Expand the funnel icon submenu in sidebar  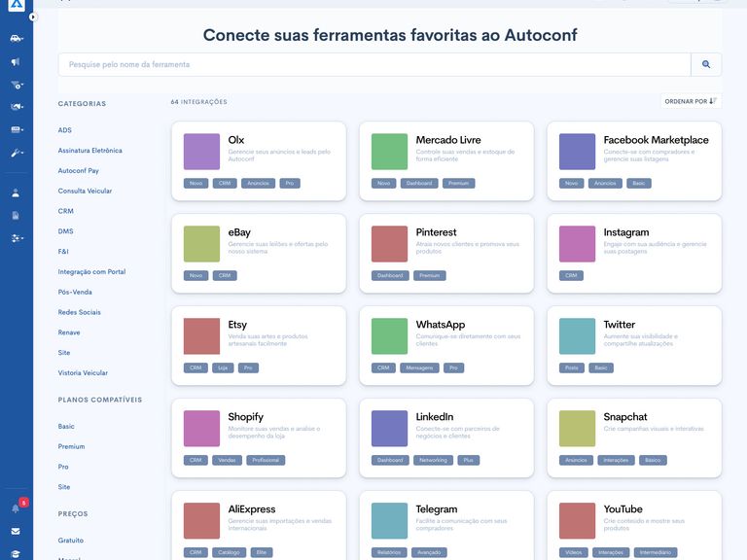(16, 85)
